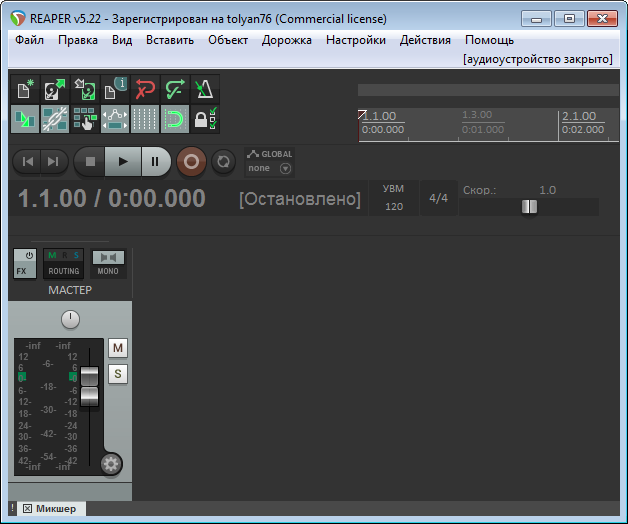Toggle the Metronome icon
Image resolution: width=628 pixels, height=524 pixels.
[x=204, y=89]
